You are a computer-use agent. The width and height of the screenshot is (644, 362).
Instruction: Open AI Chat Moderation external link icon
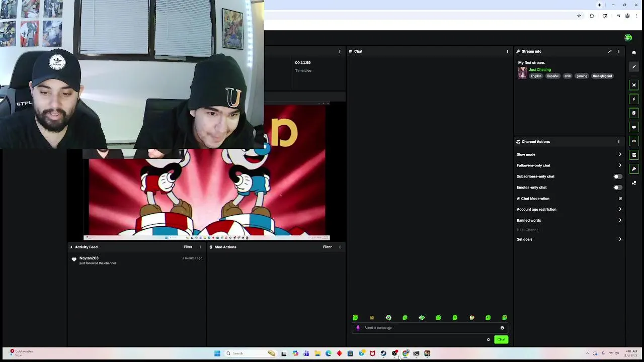coord(620,199)
